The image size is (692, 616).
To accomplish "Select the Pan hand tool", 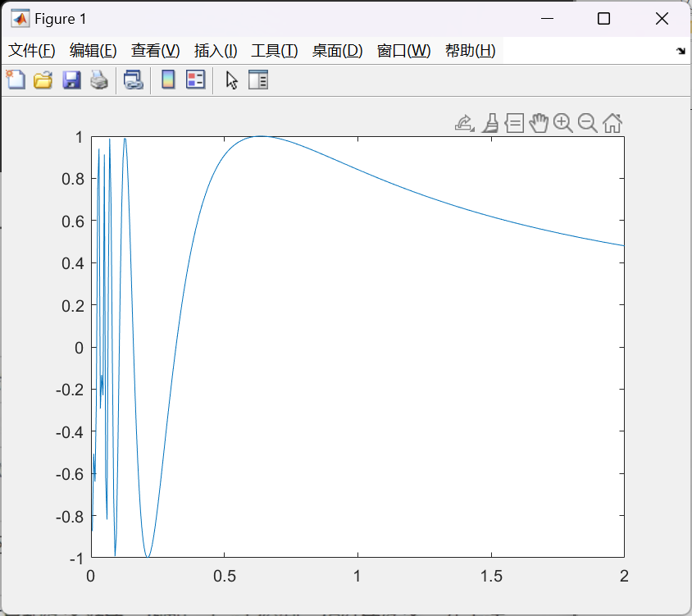I will coord(538,123).
